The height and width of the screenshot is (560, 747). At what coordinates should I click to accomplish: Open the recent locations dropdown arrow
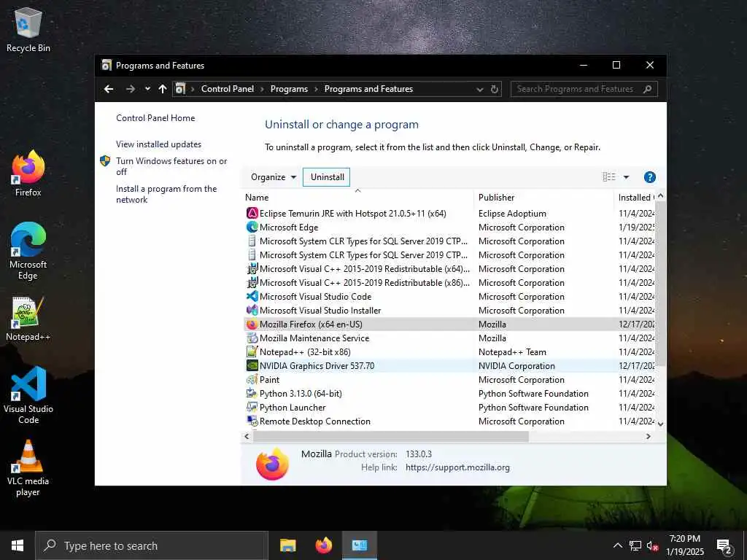click(147, 89)
